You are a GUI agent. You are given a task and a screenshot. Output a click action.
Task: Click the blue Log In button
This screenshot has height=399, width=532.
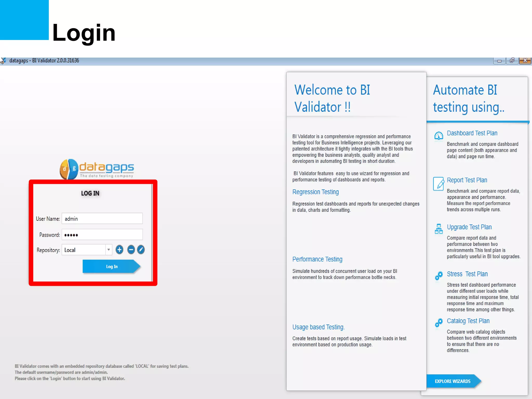[111, 267]
